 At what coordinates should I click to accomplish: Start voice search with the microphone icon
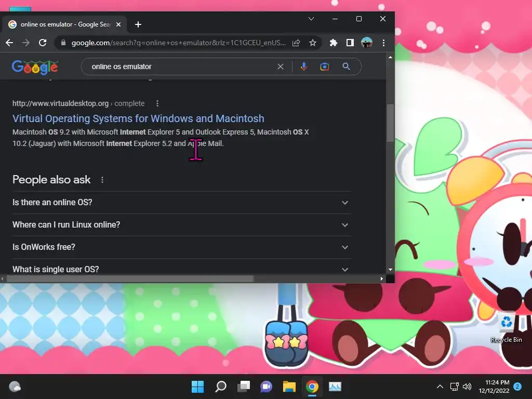(303, 66)
